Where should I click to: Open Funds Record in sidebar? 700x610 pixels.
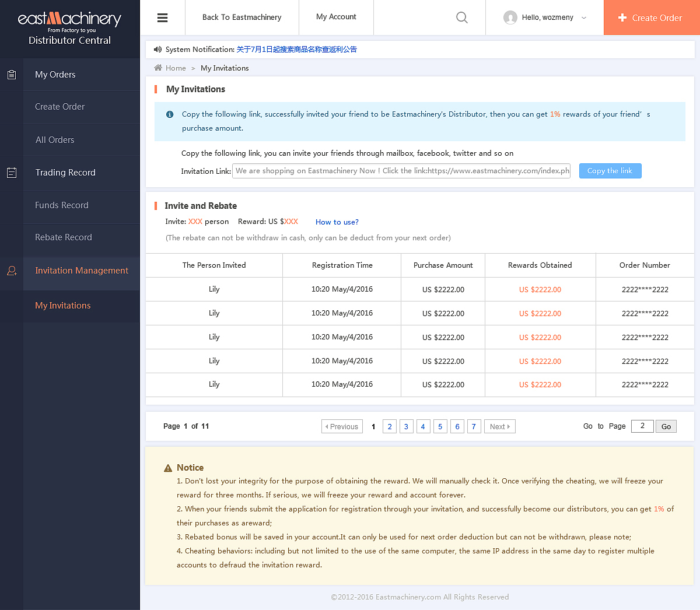point(62,205)
